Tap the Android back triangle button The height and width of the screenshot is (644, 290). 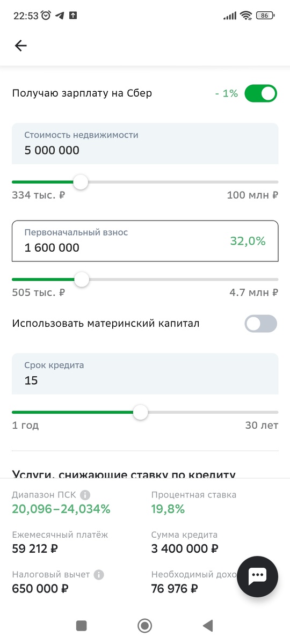tap(208, 625)
